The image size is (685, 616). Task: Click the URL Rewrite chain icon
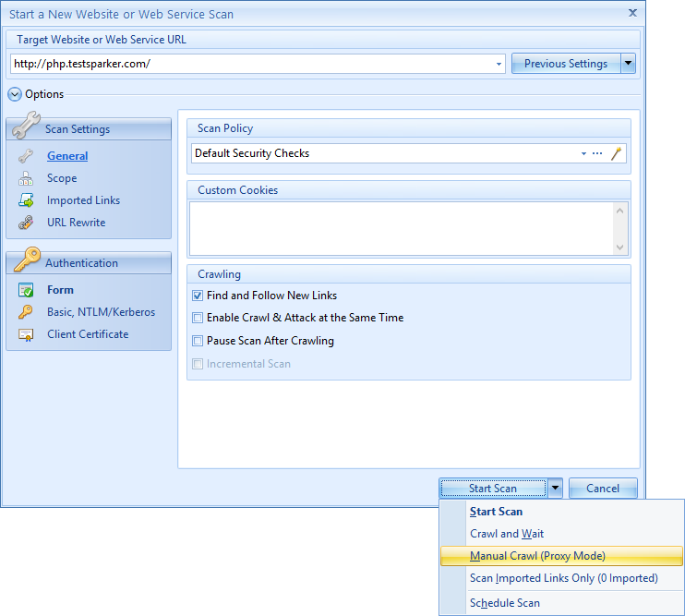[x=26, y=223]
